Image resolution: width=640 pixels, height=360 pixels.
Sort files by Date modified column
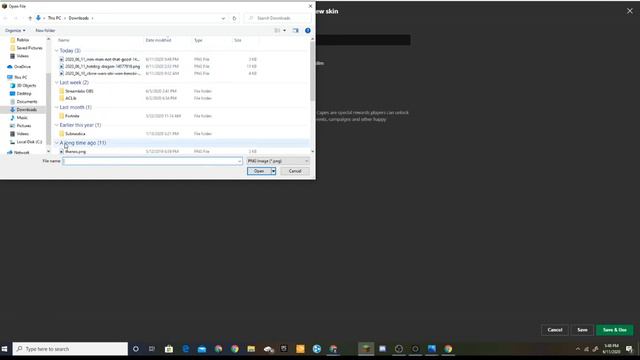pos(158,40)
